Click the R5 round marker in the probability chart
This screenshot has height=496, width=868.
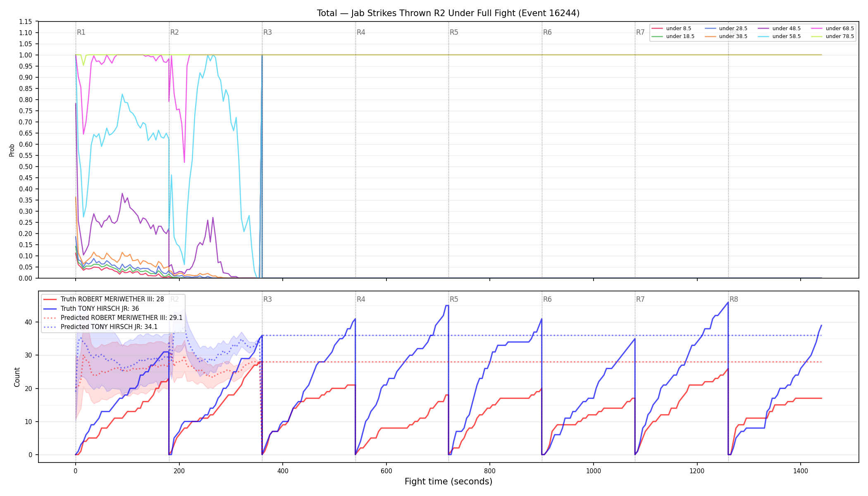tap(454, 32)
